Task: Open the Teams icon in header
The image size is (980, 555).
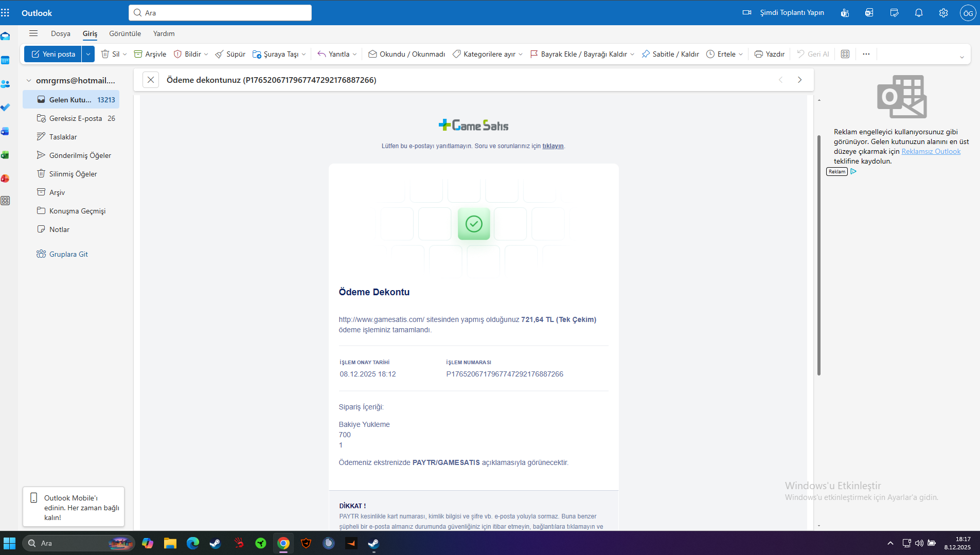Action: tap(845, 13)
